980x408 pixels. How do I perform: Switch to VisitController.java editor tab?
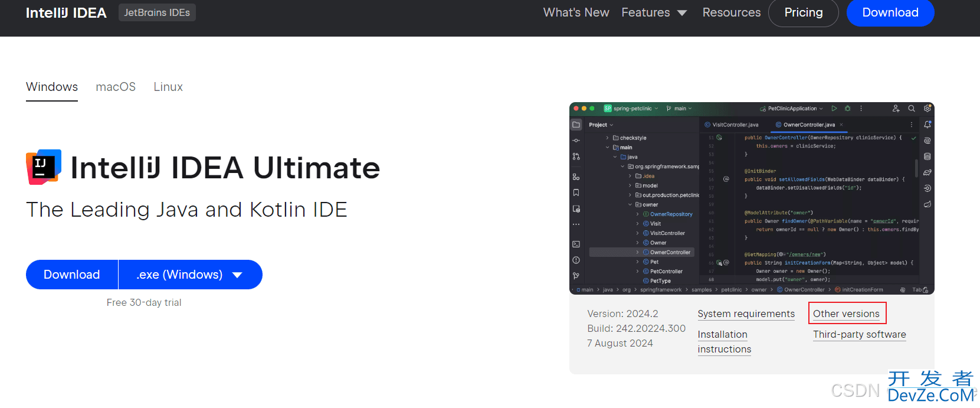click(x=732, y=125)
